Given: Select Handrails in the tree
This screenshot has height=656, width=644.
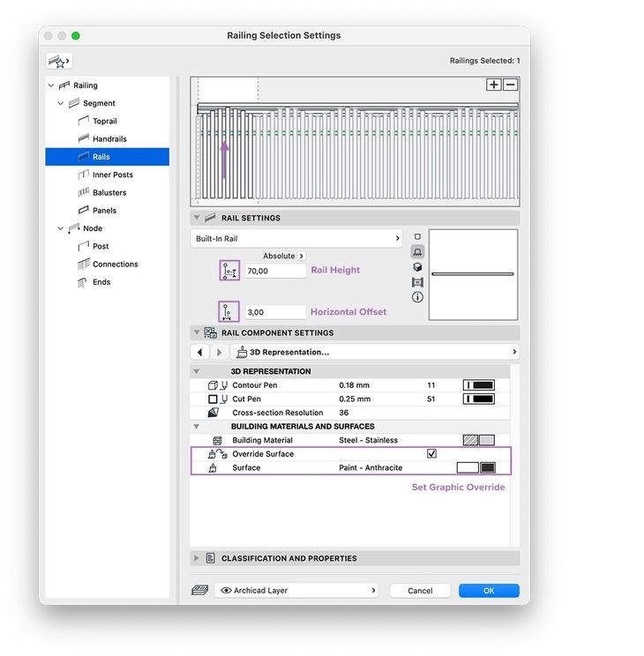Looking at the screenshot, I should (109, 139).
